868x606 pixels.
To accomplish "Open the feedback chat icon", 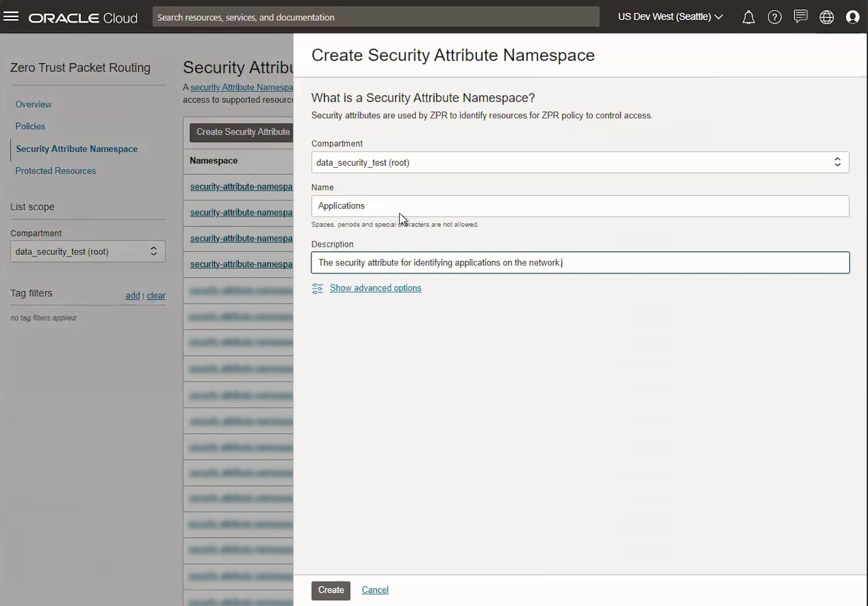I will tap(800, 17).
